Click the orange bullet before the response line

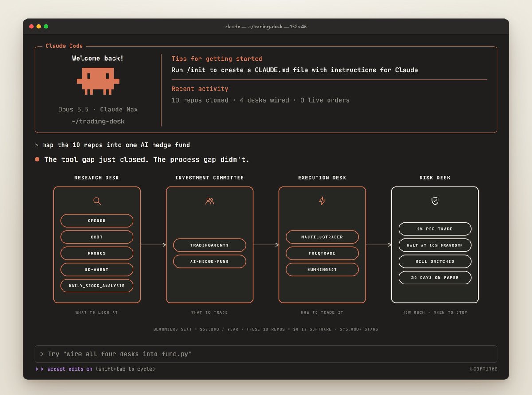coord(37,159)
